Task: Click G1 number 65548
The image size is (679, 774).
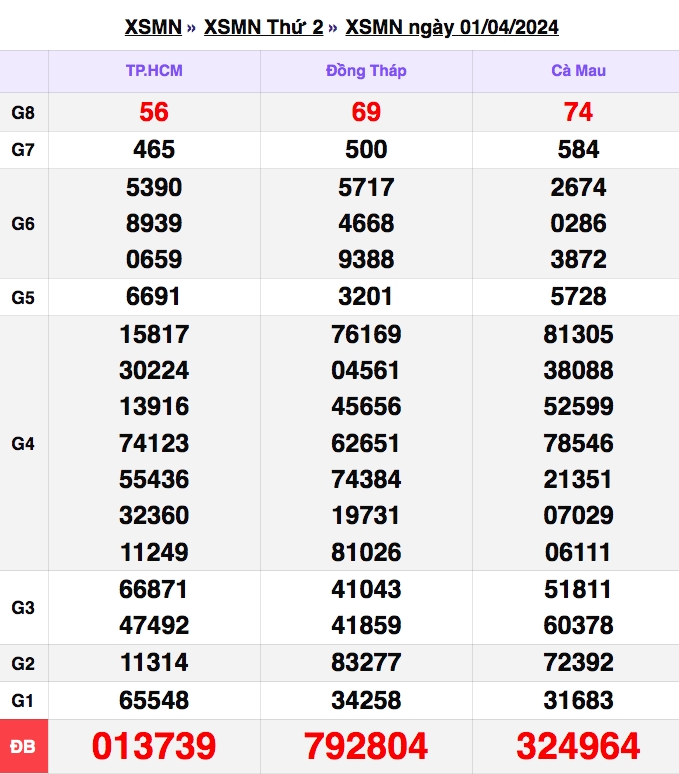Action: coord(154,700)
